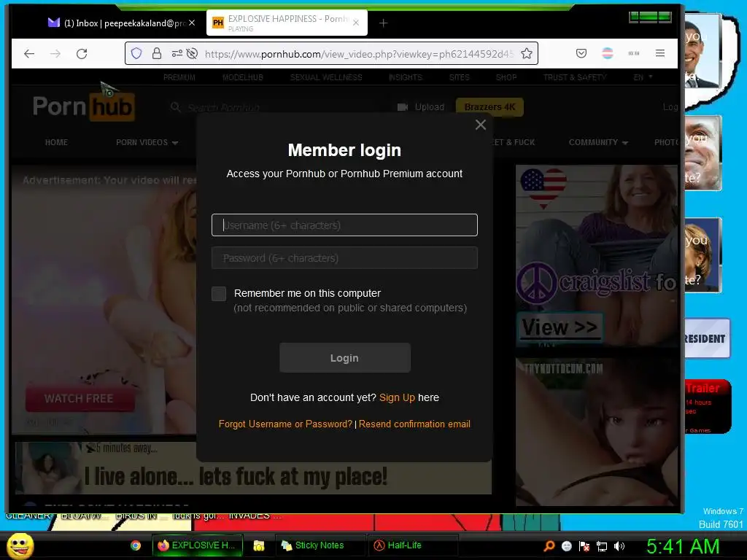Click the blocked autoplay icon in address bar
Viewport: 747px width, 560px height.
192,53
